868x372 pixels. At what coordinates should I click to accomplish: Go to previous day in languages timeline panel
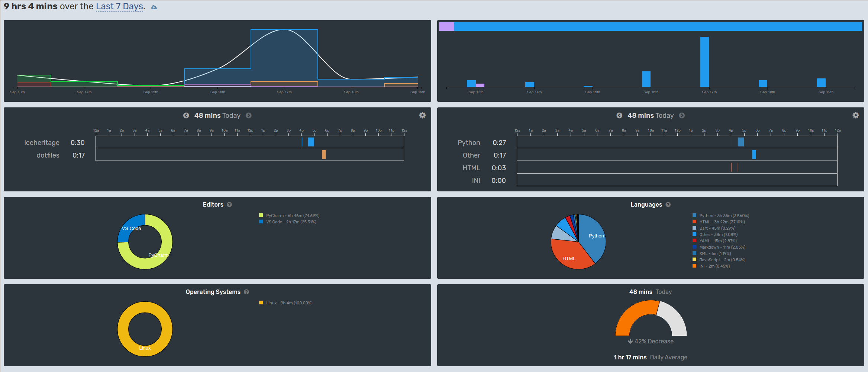(619, 116)
